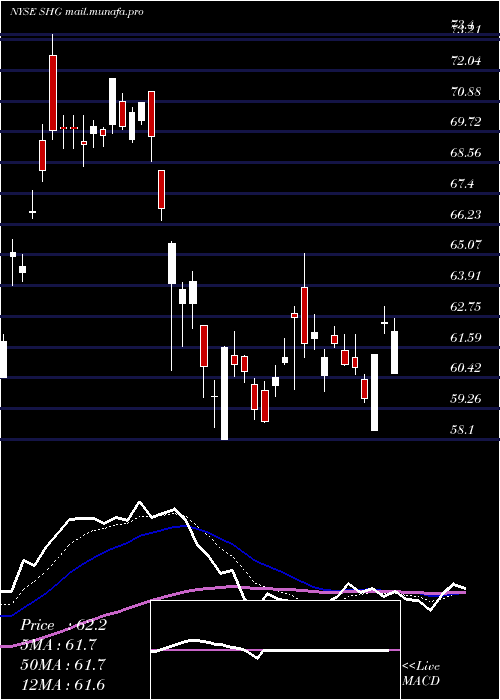This screenshot has height=700, width=500.
Task: Click the MACD inset chart panel
Action: 275,650
